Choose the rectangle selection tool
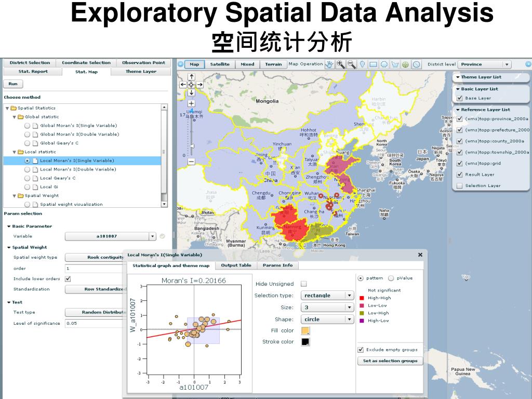This screenshot has width=532, height=399. pyautogui.click(x=373, y=64)
